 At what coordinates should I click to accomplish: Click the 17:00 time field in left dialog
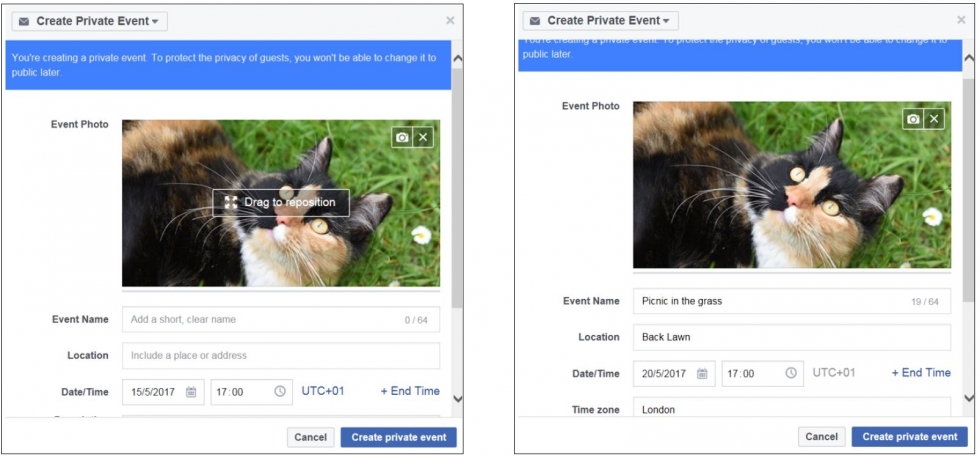(251, 392)
